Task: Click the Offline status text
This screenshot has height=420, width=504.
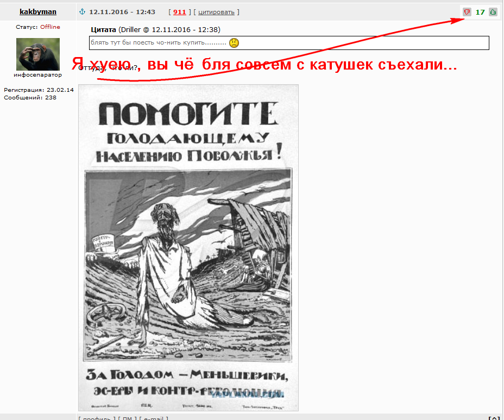Action: click(50, 27)
